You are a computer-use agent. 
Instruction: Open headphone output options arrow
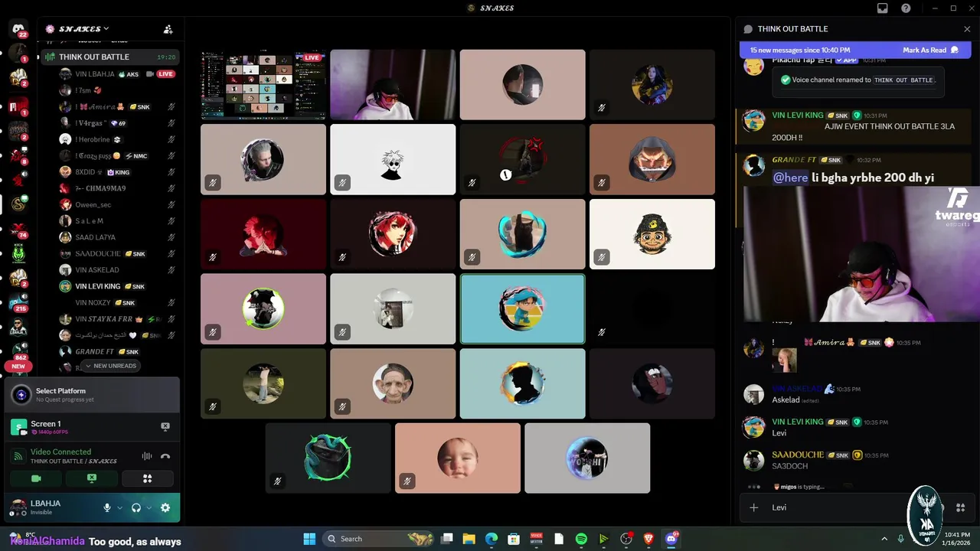[x=149, y=507]
